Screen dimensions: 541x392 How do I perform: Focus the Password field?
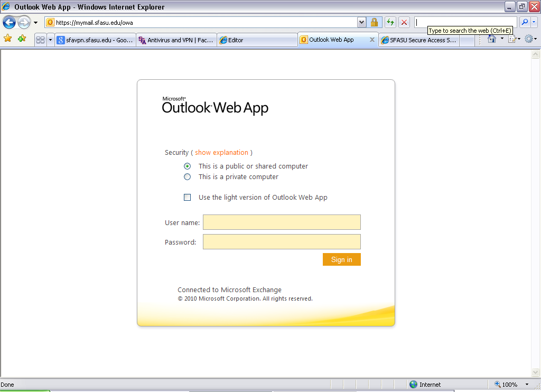[282, 241]
